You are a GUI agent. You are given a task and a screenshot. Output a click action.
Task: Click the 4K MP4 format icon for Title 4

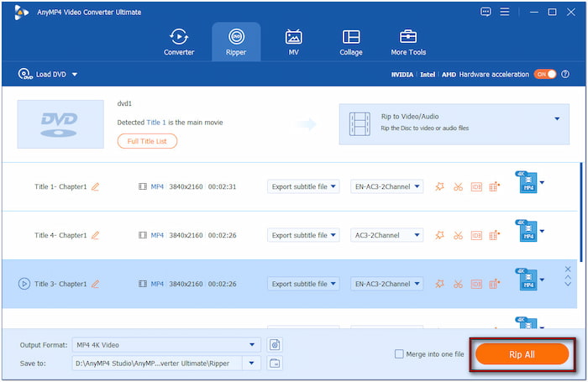tap(527, 231)
